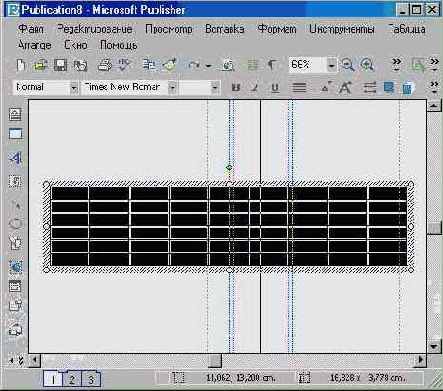The height and width of the screenshot is (391, 443).
Task: Open the Файл menu
Action: coord(31,29)
